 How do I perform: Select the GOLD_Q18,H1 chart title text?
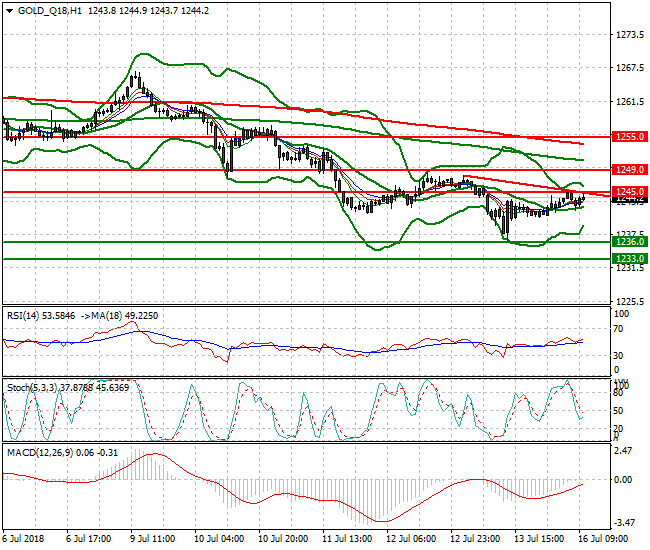click(50, 11)
